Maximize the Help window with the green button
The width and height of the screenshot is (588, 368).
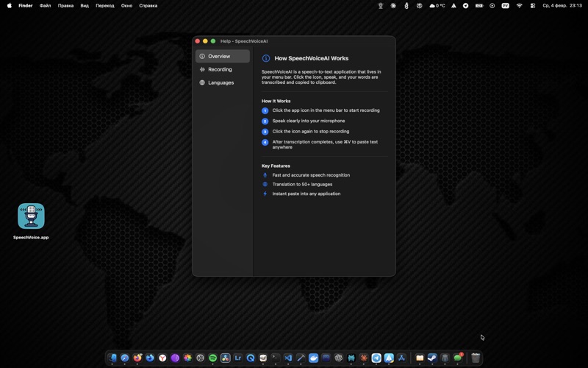pyautogui.click(x=213, y=41)
